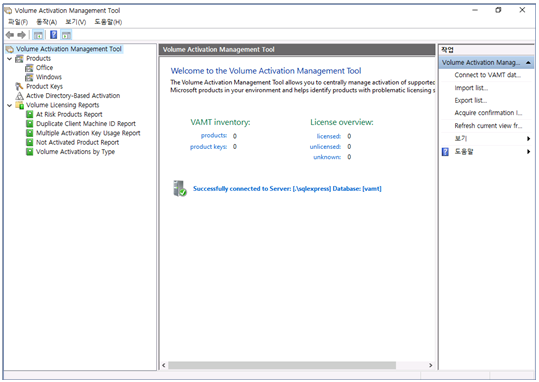Screen dimensions: 539x382
Task: Click the License overview heading
Action: pos(342,122)
